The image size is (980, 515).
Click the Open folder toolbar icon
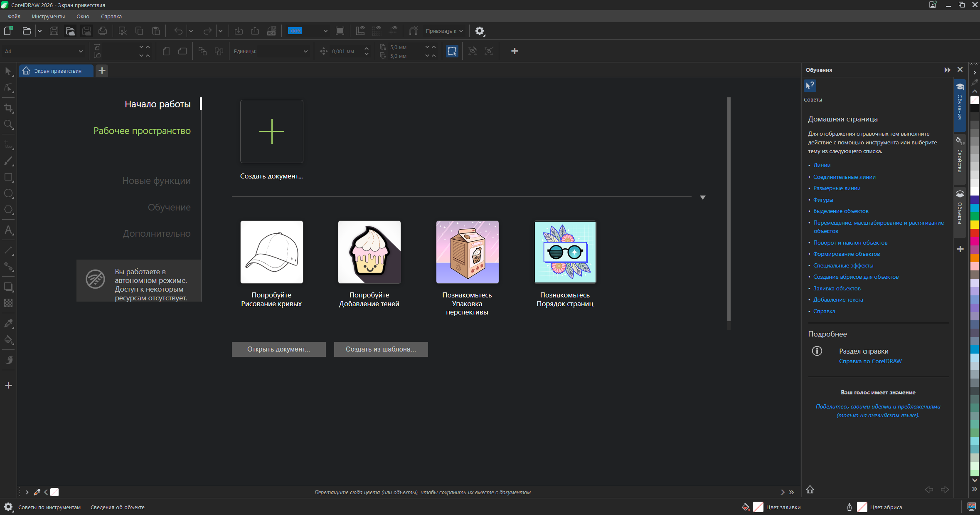[27, 31]
